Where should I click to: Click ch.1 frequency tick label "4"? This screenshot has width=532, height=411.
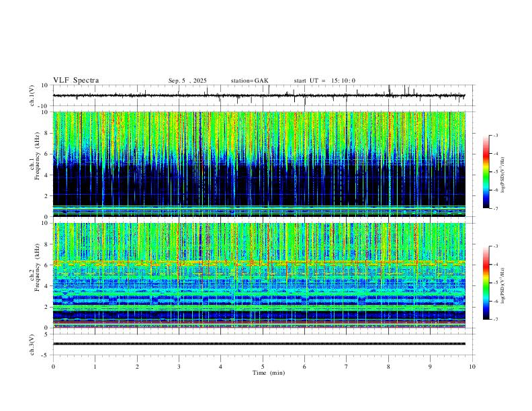click(47, 175)
